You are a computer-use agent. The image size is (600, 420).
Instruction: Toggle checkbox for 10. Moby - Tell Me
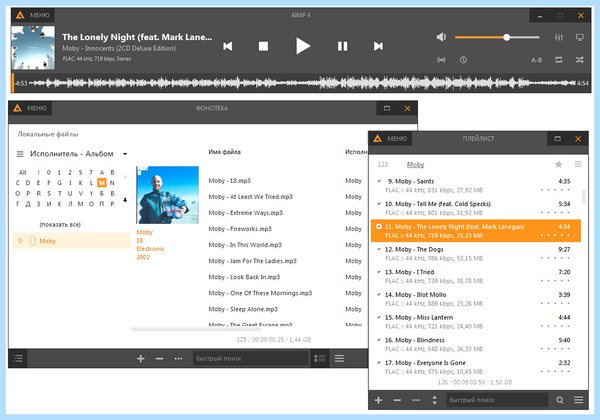(x=379, y=204)
